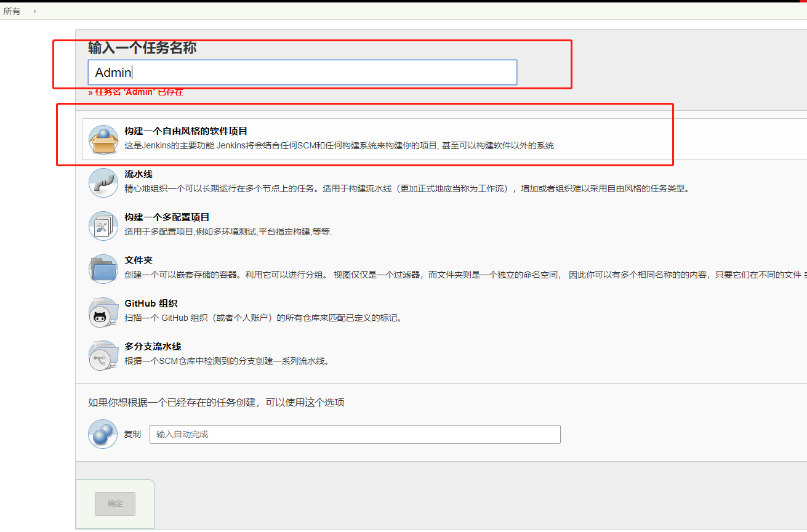This screenshot has height=532, width=807.
Task: Select the 多分支流水线 item title
Action: pyautogui.click(x=153, y=347)
